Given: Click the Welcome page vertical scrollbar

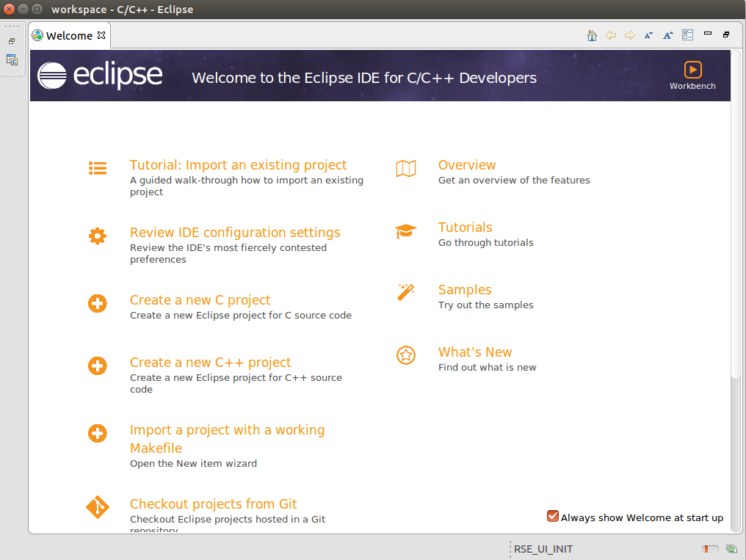Looking at the screenshot, I should 736,214.
